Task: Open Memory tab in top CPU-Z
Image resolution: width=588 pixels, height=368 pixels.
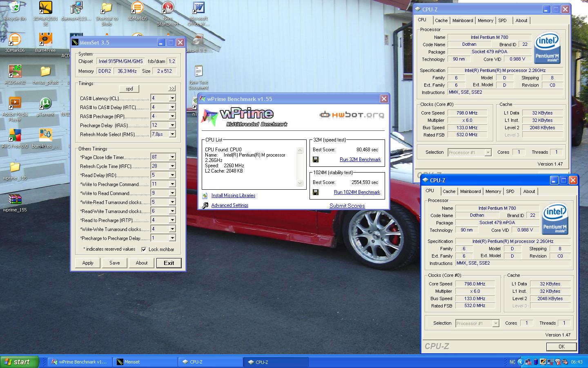Action: (486, 20)
